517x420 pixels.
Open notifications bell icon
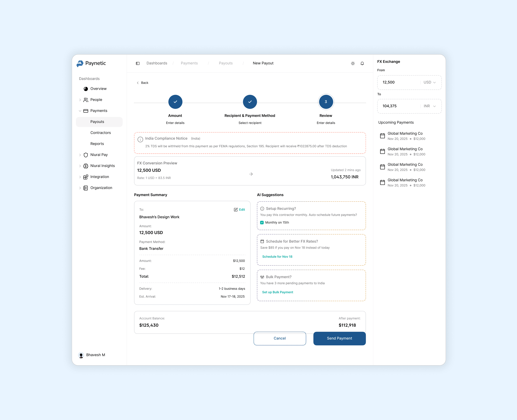click(x=362, y=63)
